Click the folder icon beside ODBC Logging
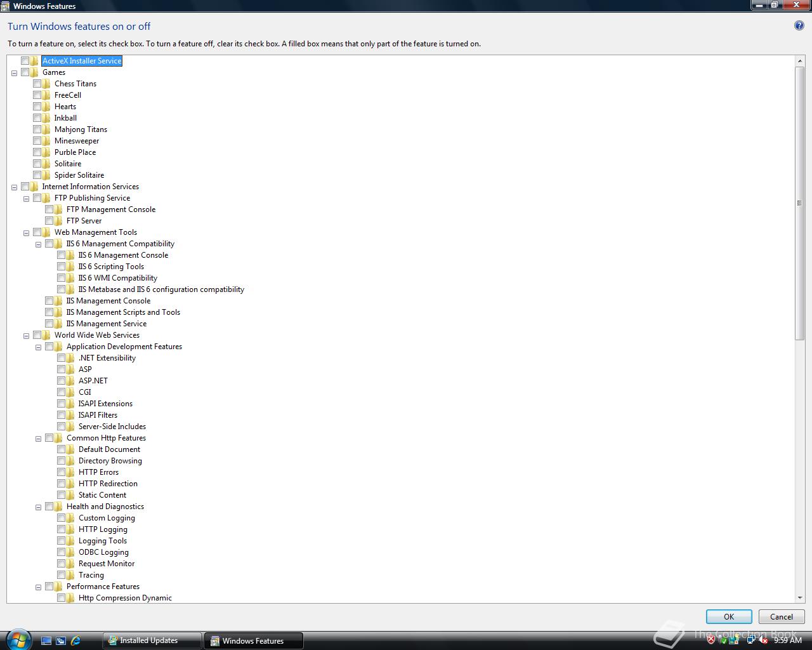The width and height of the screenshot is (812, 650). point(70,552)
